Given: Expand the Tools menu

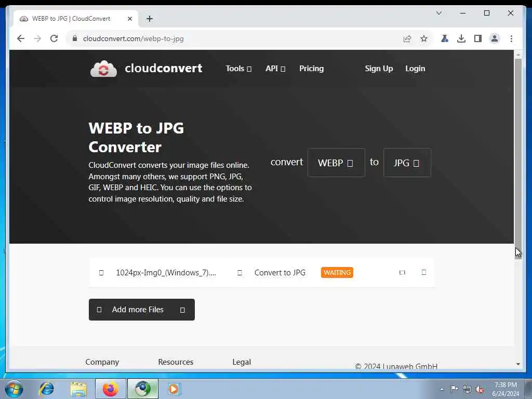Looking at the screenshot, I should point(238,69).
